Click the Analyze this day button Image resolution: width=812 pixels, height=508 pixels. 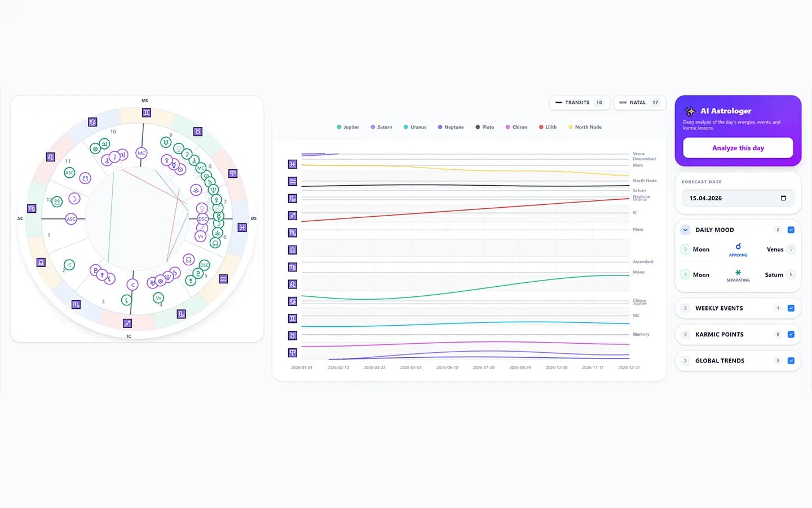pos(738,148)
